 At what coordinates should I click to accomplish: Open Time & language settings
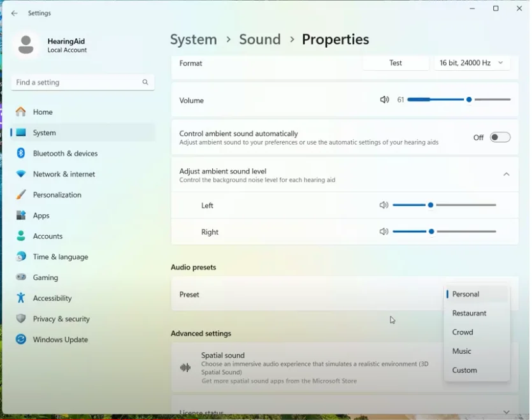pyautogui.click(x=83, y=257)
